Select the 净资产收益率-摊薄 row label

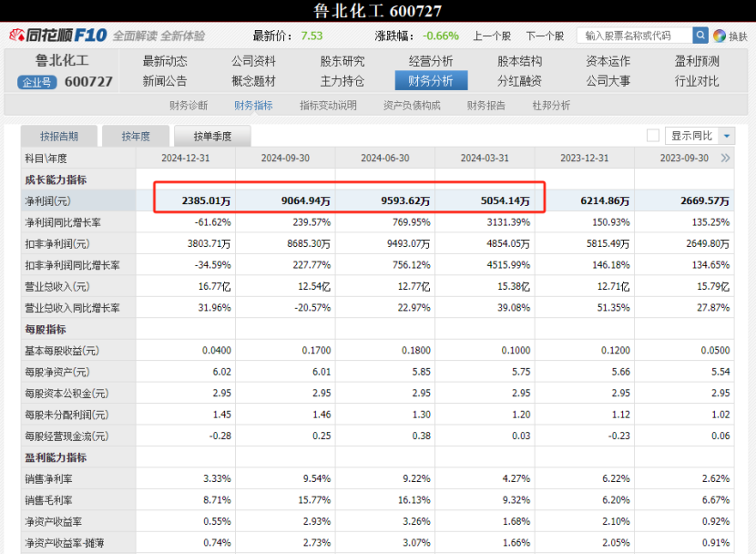[x=65, y=543]
